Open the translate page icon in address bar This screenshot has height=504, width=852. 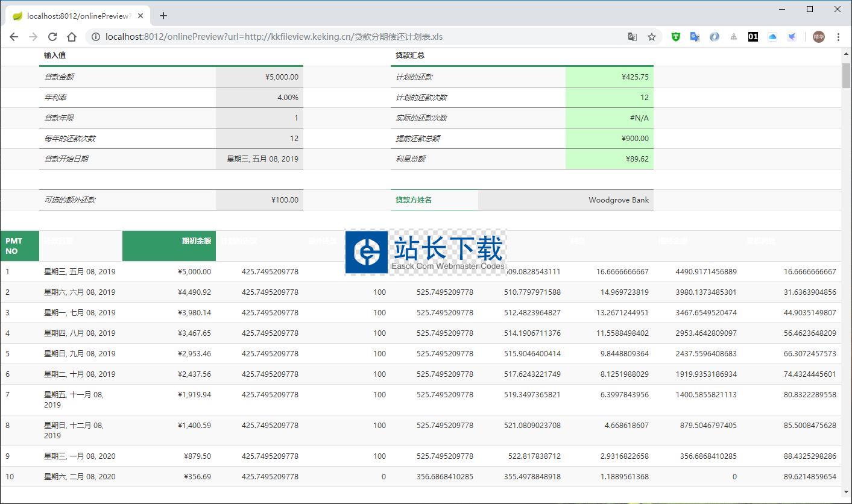633,37
